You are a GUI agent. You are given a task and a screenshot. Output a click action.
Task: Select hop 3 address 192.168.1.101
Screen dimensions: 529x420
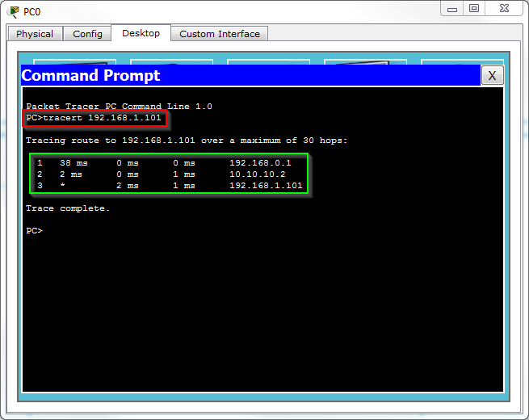(x=266, y=185)
